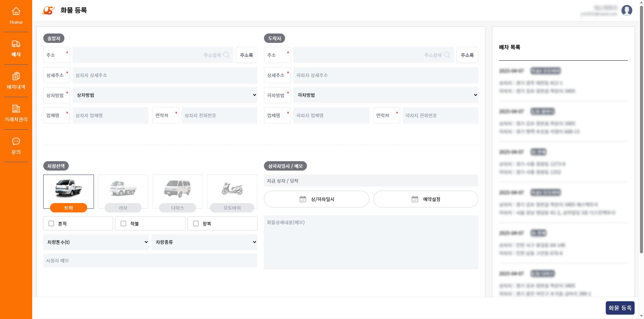
Task: Click the page vertical scrollbar
Action: 641,134
